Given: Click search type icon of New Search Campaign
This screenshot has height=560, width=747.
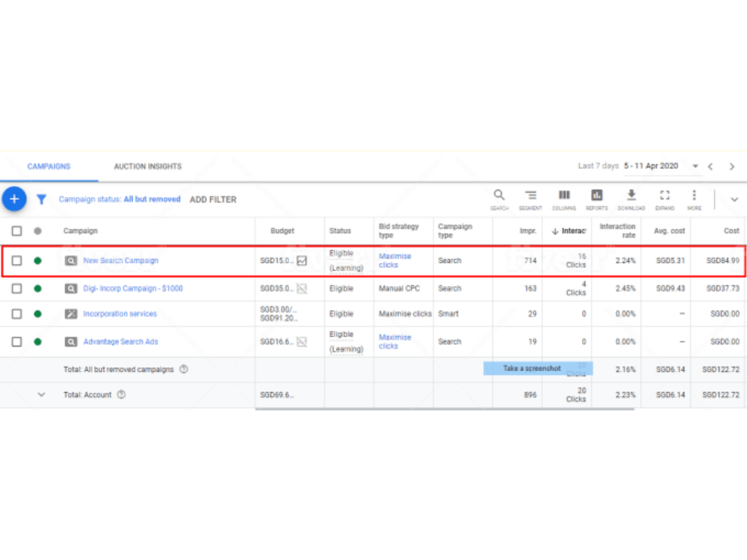Looking at the screenshot, I should click(70, 261).
